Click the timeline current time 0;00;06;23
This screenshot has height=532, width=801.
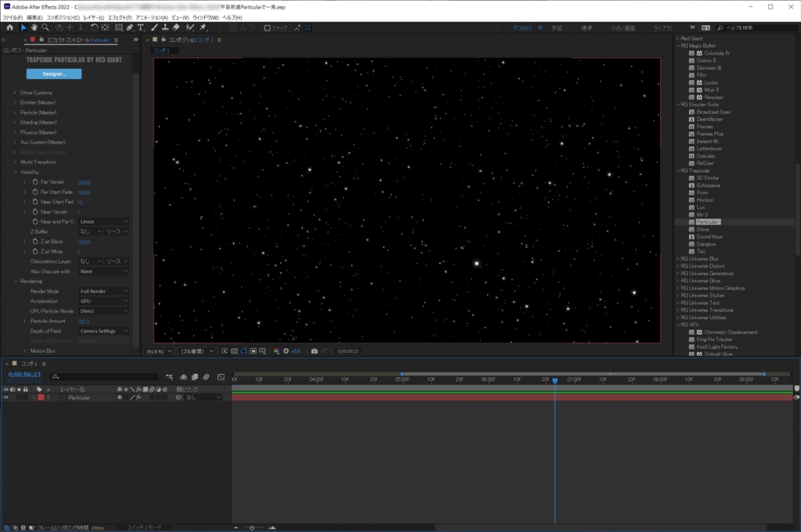[x=24, y=375]
